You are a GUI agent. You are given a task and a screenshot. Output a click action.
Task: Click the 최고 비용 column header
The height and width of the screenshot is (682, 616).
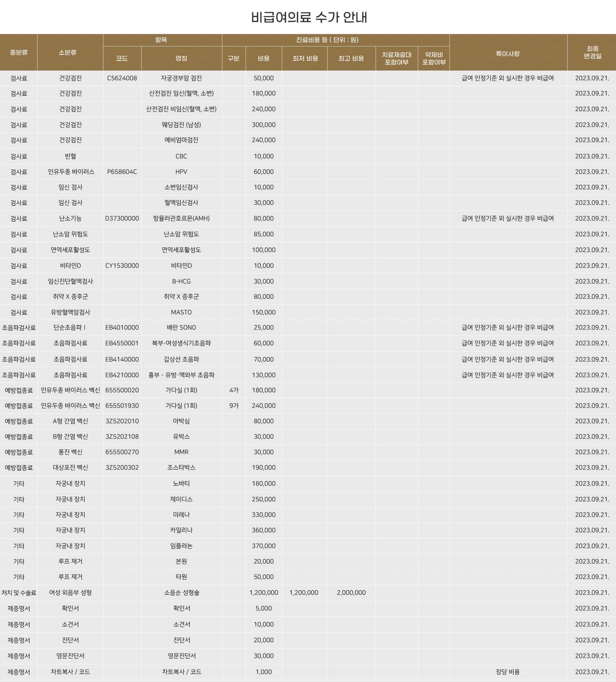pos(351,59)
